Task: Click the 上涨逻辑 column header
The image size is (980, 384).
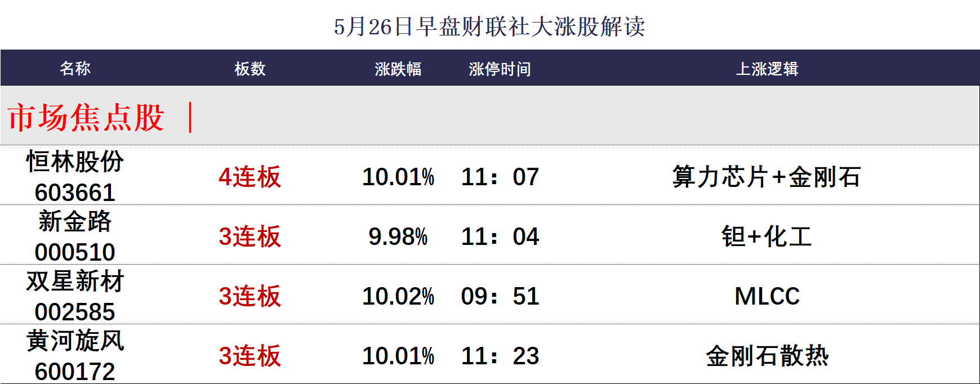Action: coord(767,69)
